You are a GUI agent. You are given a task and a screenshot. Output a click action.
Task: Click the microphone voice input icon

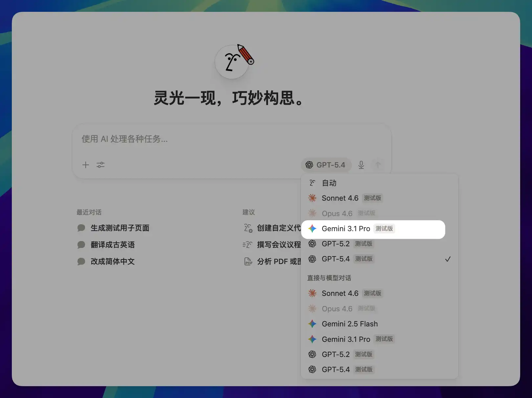click(x=361, y=165)
